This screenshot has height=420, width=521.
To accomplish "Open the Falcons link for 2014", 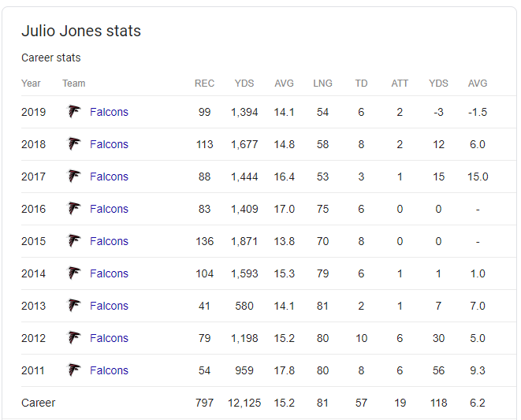I will click(x=109, y=273).
